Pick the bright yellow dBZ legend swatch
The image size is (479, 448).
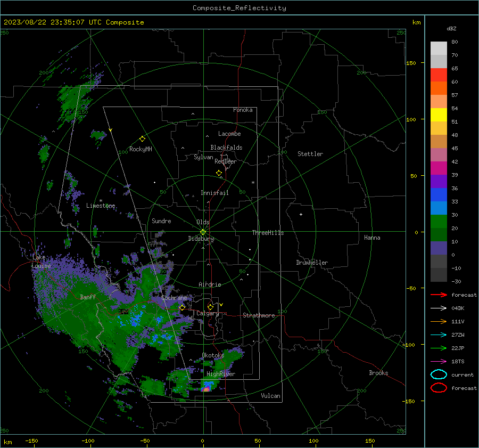[439, 115]
